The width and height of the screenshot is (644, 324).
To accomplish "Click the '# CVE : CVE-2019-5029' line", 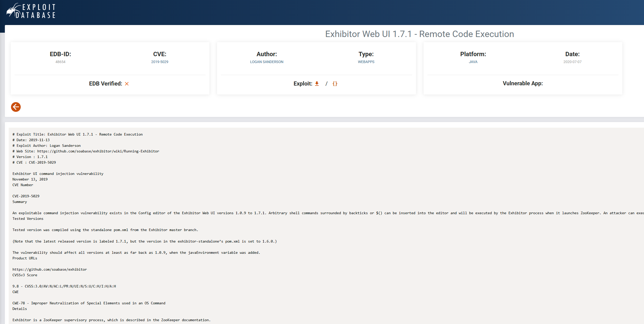I will [34, 162].
